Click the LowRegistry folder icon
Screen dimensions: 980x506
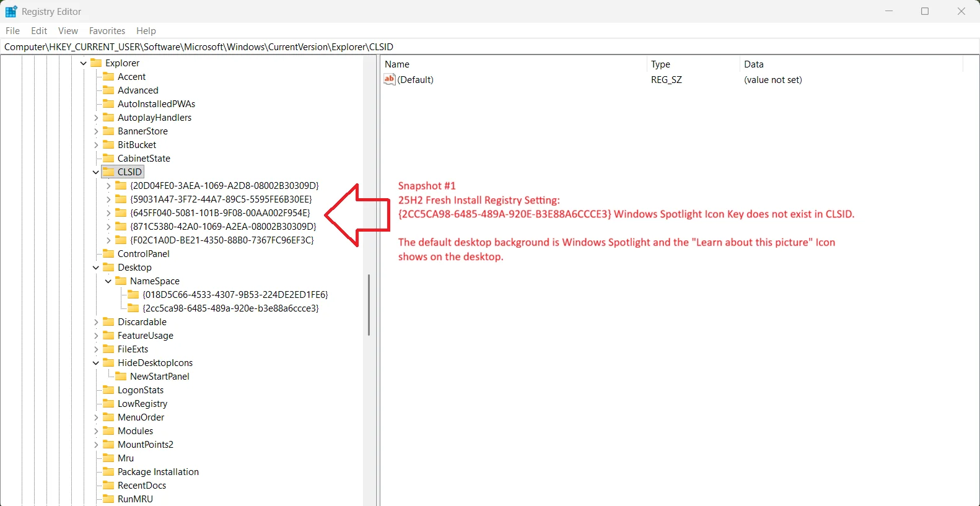(x=108, y=404)
